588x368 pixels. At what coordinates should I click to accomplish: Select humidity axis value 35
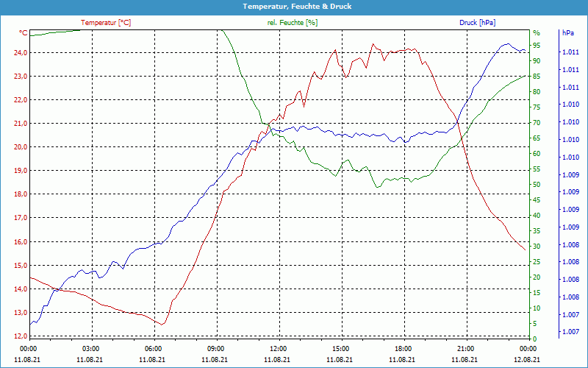pyautogui.click(x=537, y=231)
